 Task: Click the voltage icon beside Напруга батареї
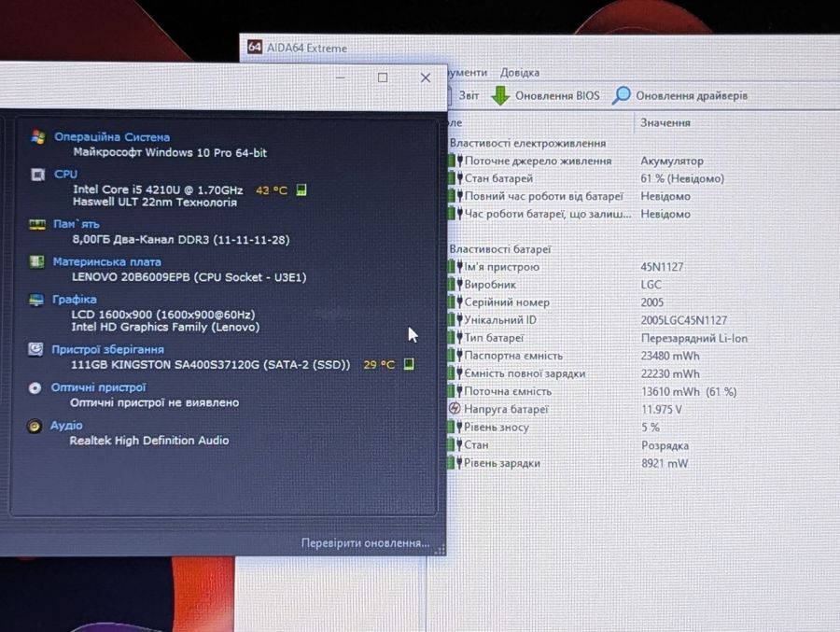pyautogui.click(x=455, y=409)
